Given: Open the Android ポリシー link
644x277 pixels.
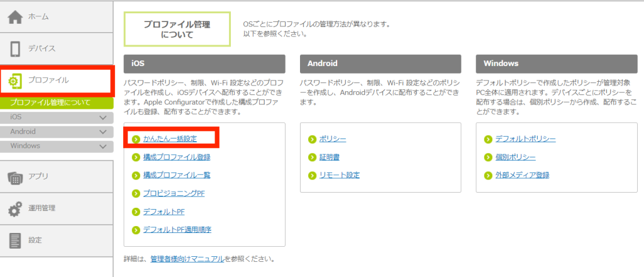Looking at the screenshot, I should (x=333, y=139).
